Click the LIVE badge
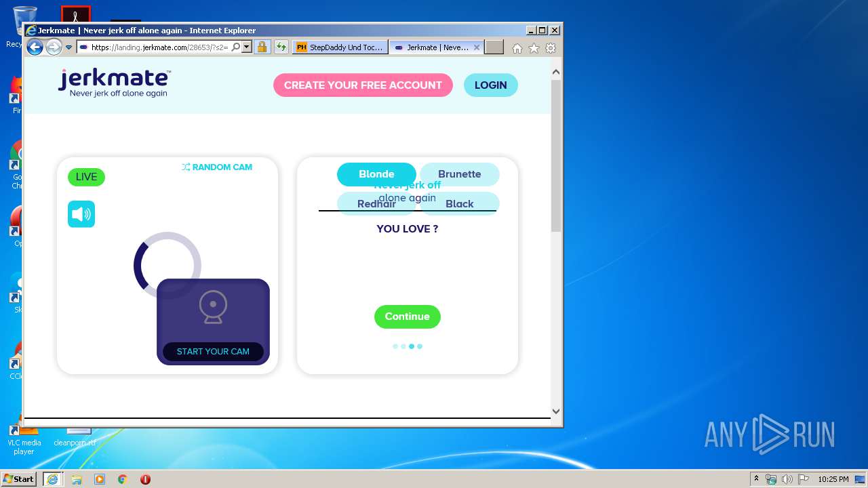The image size is (868, 488). pyautogui.click(x=86, y=177)
